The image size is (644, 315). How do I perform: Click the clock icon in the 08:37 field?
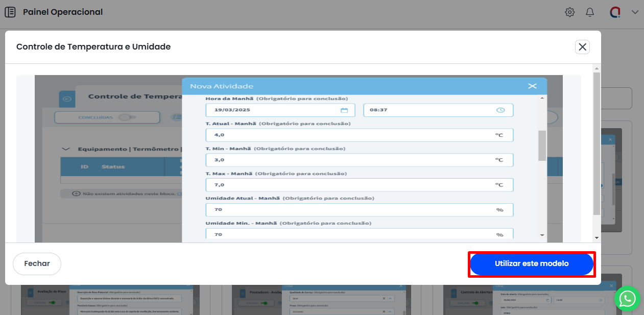500,110
